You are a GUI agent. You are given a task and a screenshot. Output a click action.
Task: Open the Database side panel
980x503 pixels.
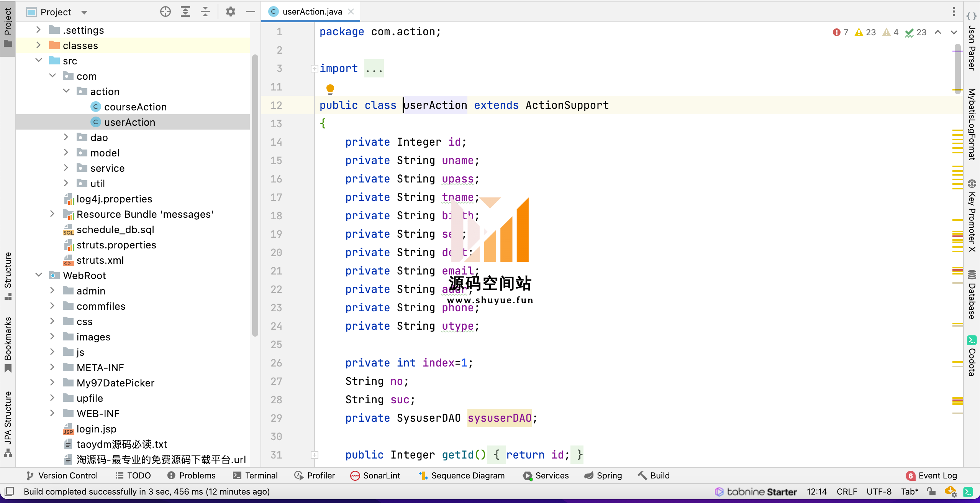point(972,295)
